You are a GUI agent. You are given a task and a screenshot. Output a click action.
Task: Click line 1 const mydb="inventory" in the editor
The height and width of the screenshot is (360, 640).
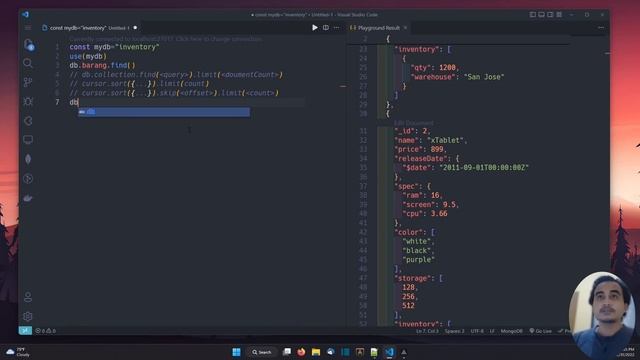point(114,47)
